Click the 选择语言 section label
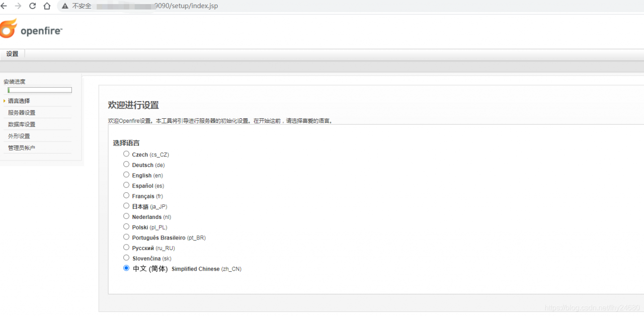Viewport: 644px width, 316px height. pyautogui.click(x=126, y=143)
